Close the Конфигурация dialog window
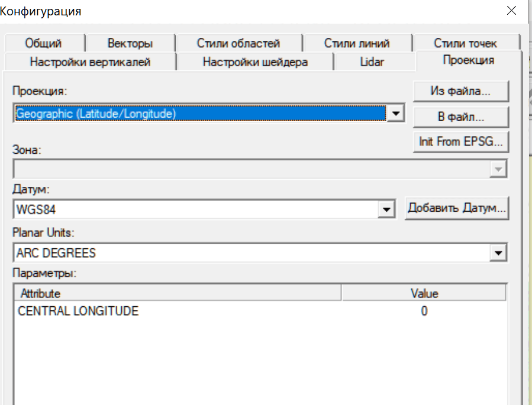532x405 pixels. click(x=511, y=10)
